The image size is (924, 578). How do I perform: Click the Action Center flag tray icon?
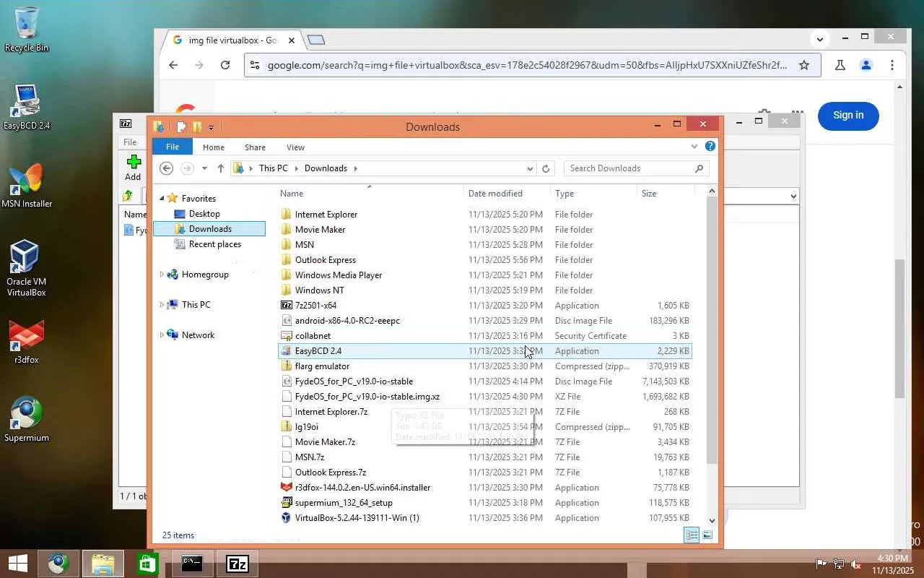(821, 564)
